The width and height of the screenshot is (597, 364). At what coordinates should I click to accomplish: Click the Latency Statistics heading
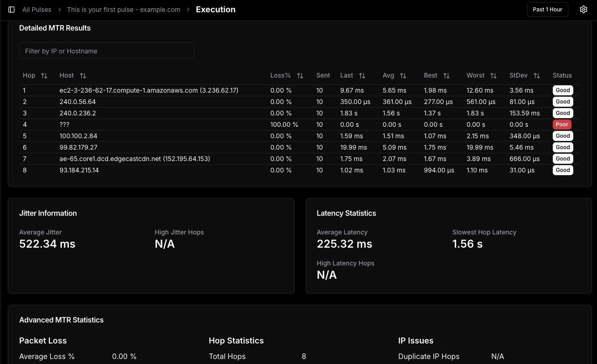click(347, 213)
